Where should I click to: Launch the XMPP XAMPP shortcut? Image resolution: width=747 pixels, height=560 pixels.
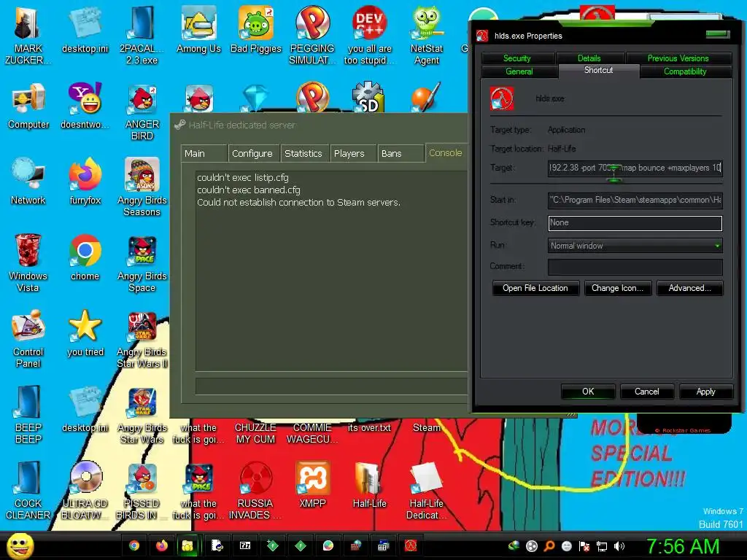click(312, 485)
